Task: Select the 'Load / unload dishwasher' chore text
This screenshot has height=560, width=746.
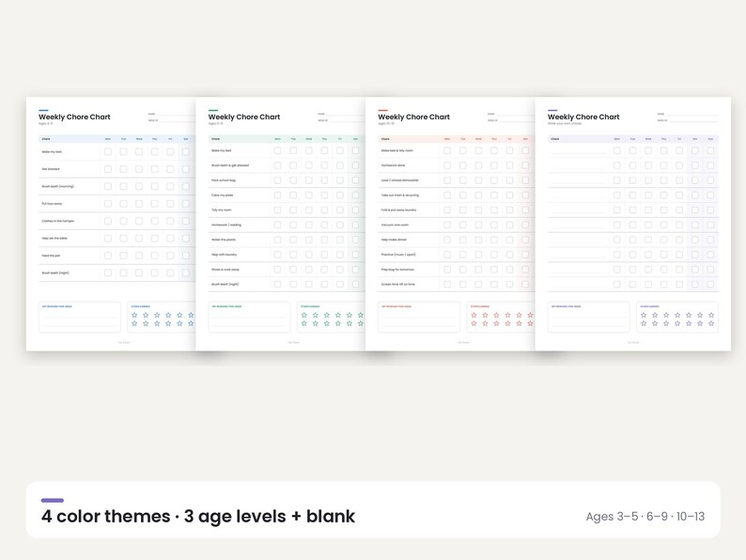Action: pyautogui.click(x=400, y=180)
